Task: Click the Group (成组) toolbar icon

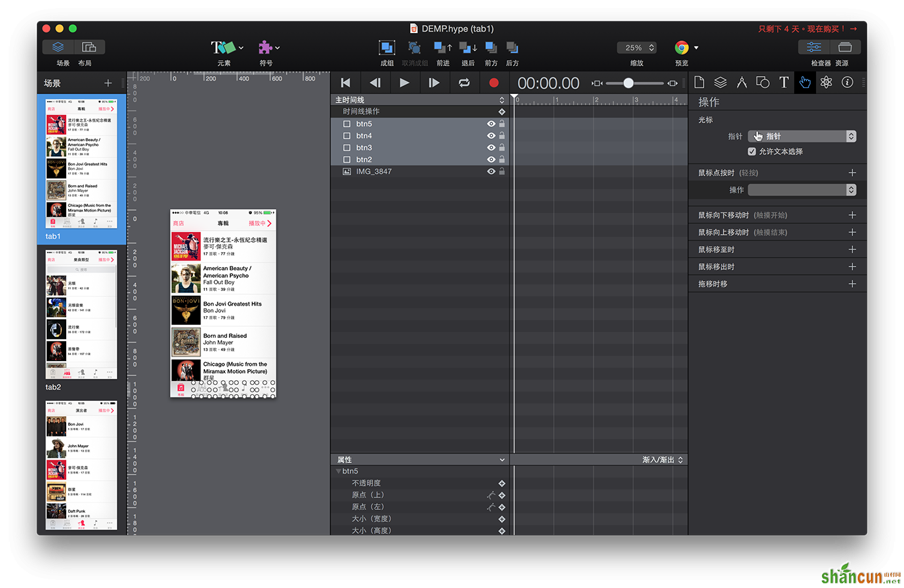Action: click(x=387, y=48)
